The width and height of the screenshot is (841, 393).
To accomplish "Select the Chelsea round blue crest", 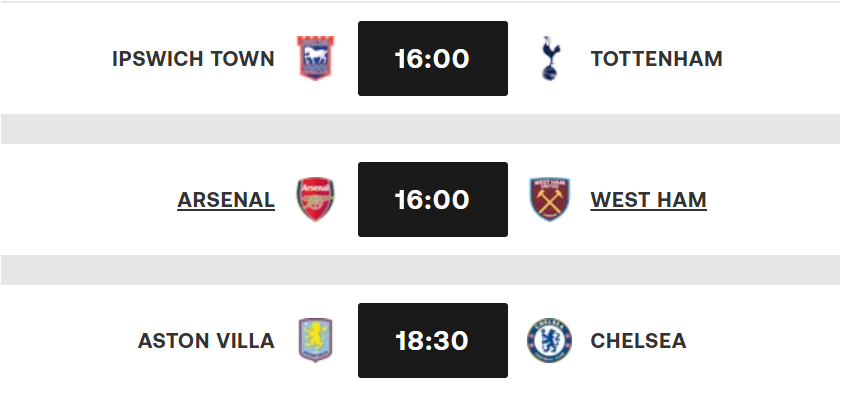I will point(550,340).
